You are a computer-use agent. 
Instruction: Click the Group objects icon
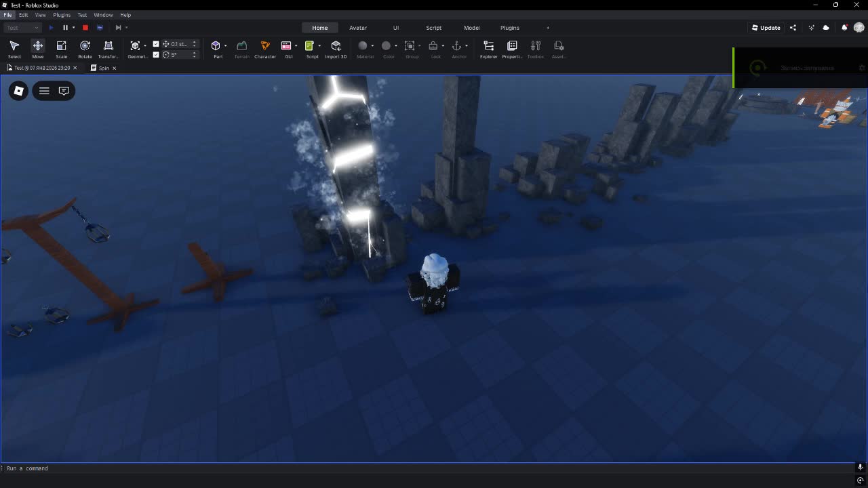click(410, 45)
